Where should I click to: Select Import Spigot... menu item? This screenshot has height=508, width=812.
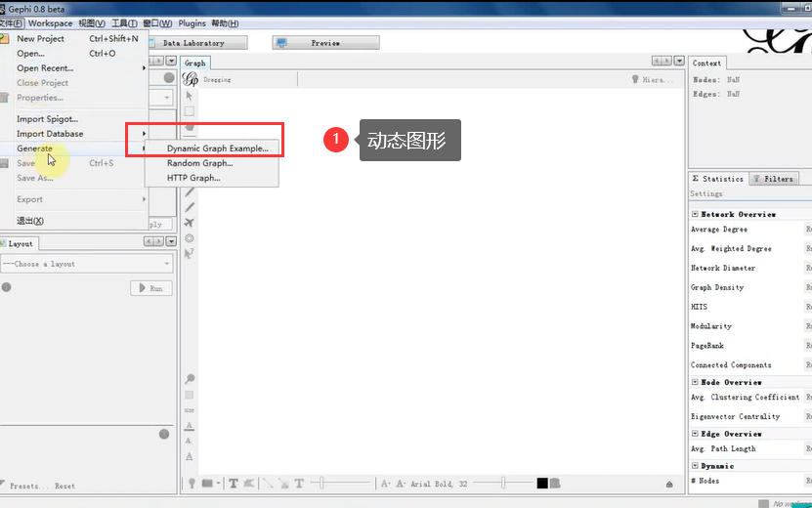coord(74,119)
